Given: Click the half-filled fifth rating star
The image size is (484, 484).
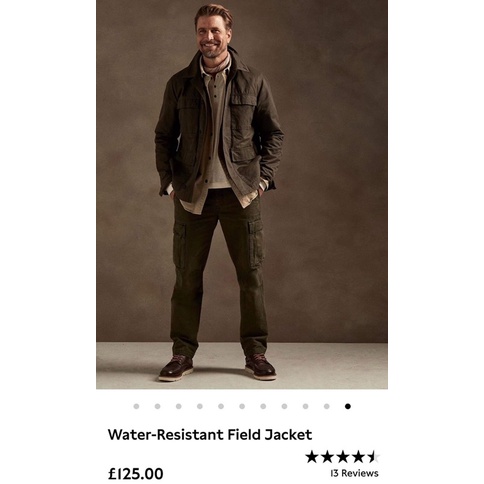Looking at the screenshot, I should click(x=373, y=457).
